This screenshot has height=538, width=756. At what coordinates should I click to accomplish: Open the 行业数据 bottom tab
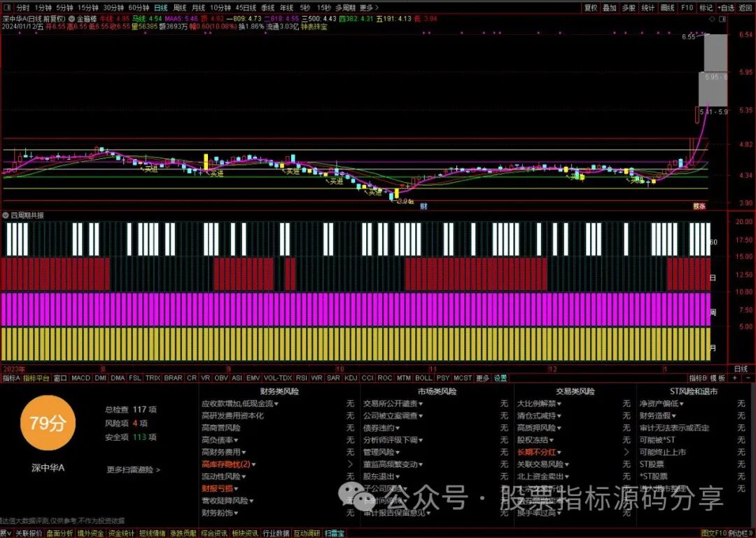276,533
